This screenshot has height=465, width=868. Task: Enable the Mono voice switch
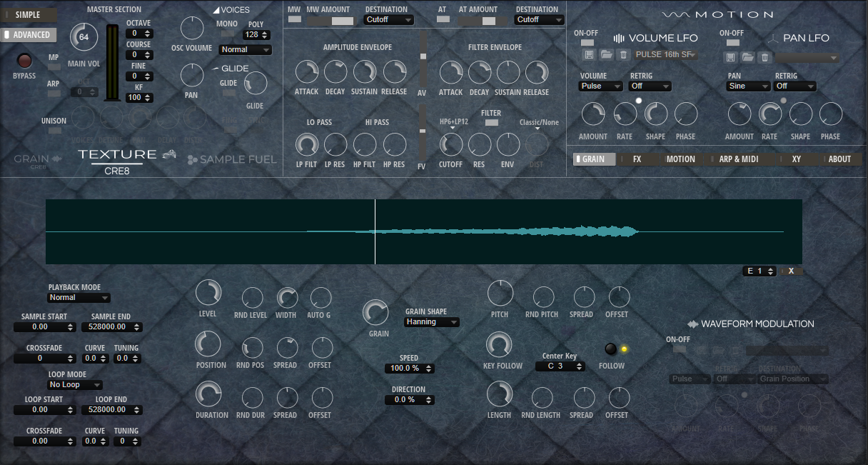point(228,34)
